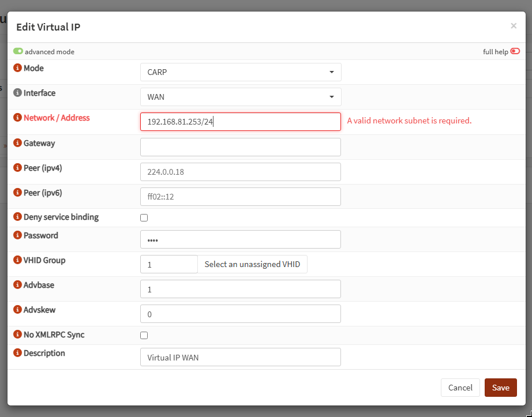The image size is (532, 417).
Task: Click the 'Edit Virtual IP' dialog title
Action: 48,27
